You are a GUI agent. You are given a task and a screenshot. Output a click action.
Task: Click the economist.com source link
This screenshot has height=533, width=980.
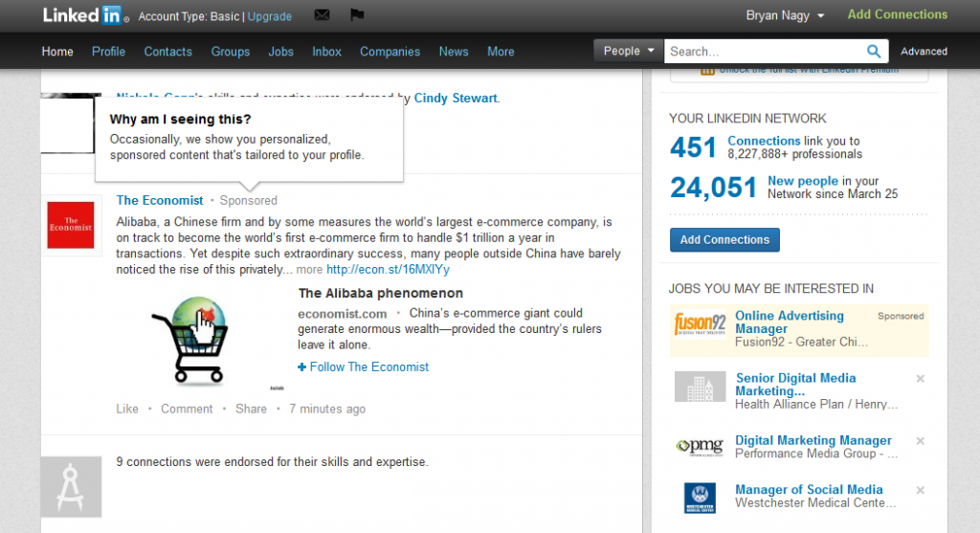pos(342,314)
